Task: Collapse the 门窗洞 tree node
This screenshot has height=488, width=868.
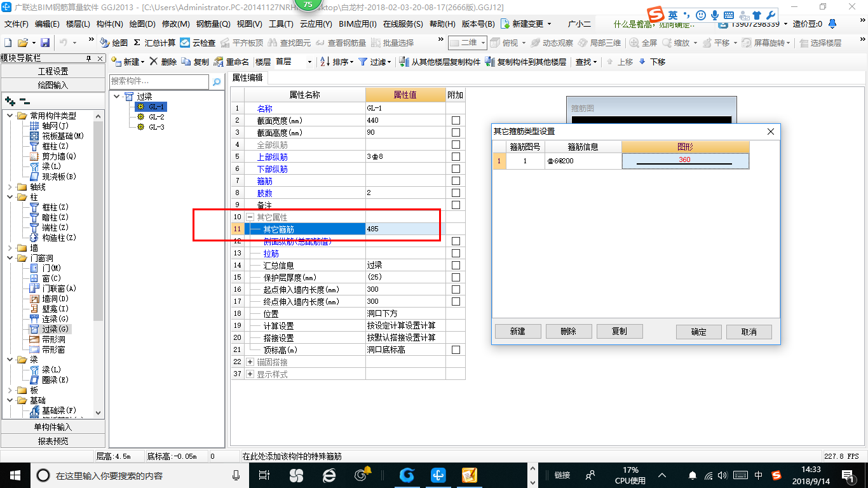Action: coord(10,259)
